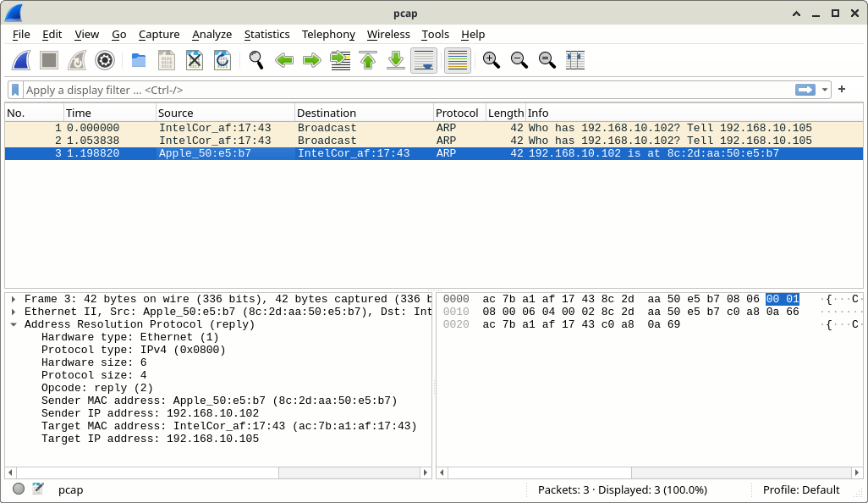Open Find a packet magnifier icon
The image size is (868, 503).
[255, 60]
